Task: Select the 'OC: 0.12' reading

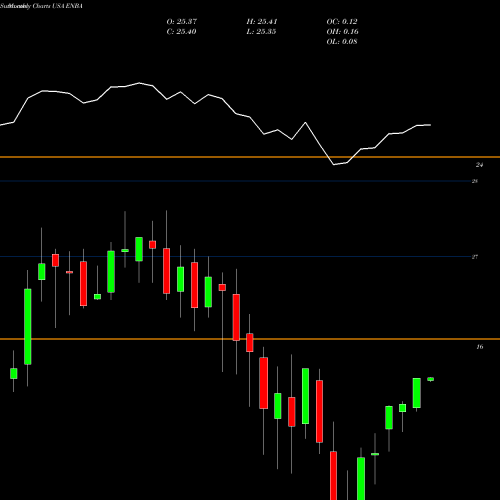Action: coord(342,22)
